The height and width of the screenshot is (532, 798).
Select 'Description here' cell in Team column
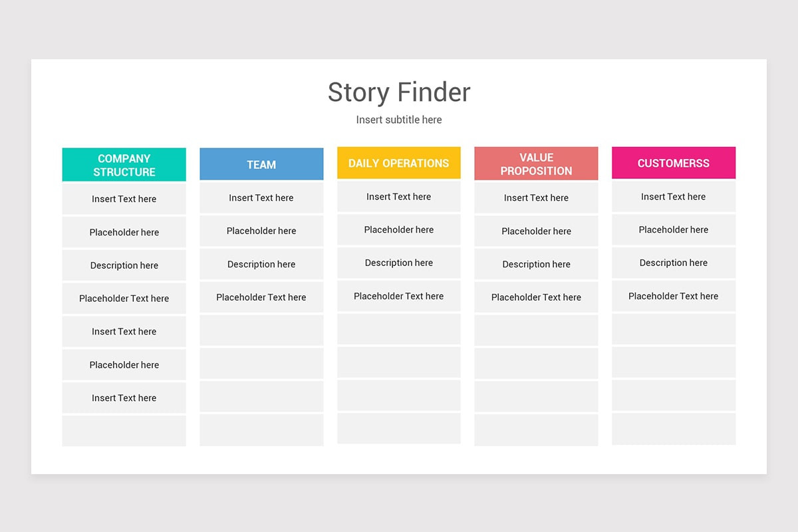[x=261, y=264]
